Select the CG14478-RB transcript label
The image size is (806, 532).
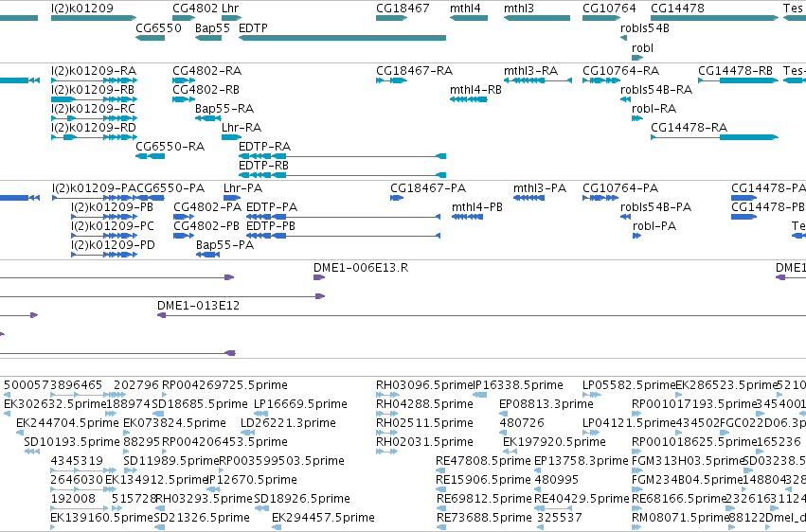tap(736, 70)
